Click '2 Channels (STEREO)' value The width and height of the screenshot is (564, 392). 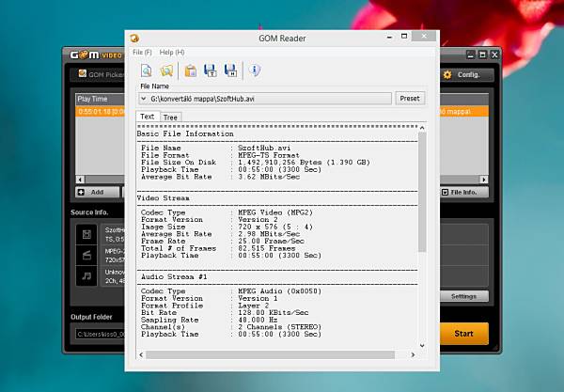[279, 327]
